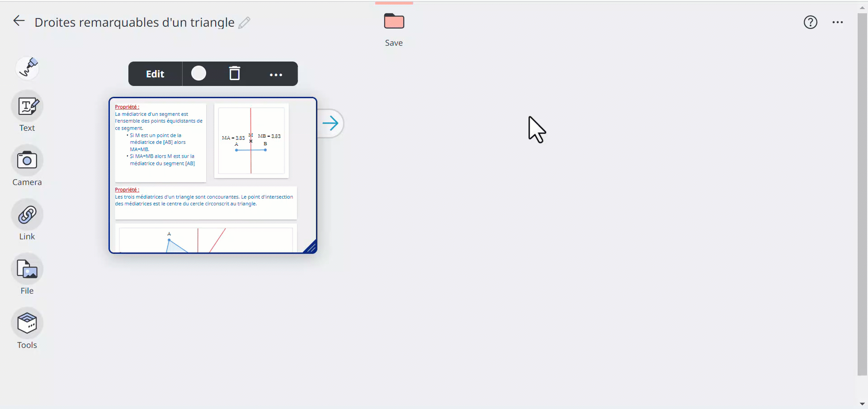This screenshot has width=868, height=409.
Task: Click the Edit button on card toolbar
Action: coord(155,74)
